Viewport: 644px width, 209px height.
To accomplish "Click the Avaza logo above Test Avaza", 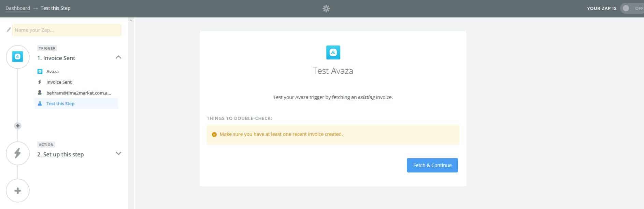I will 333,52.
